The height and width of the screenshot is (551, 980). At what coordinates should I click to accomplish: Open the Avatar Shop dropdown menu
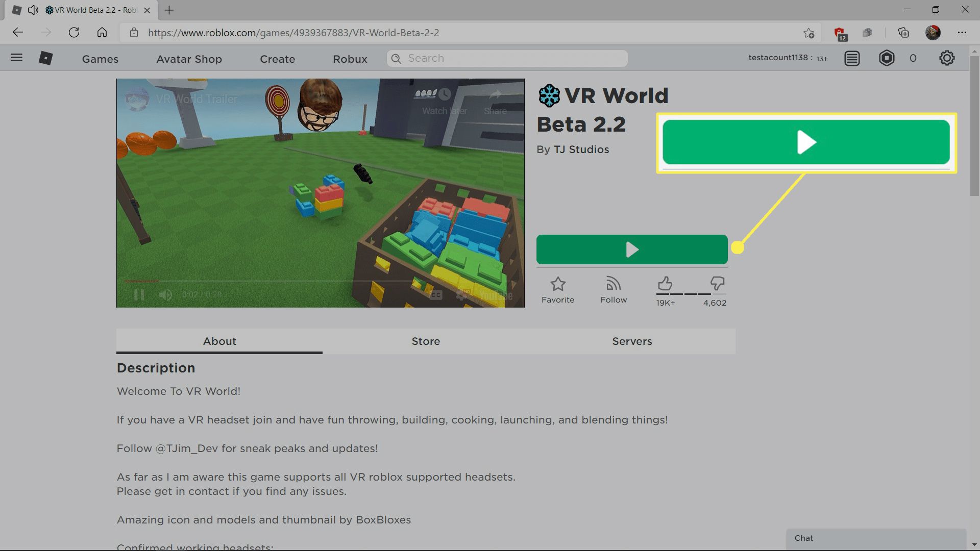click(189, 58)
